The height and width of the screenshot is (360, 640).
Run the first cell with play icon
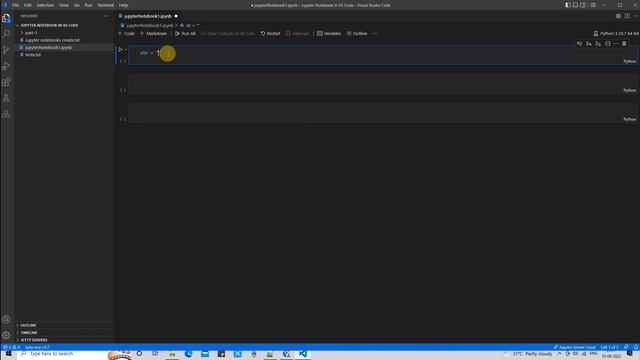[120, 49]
